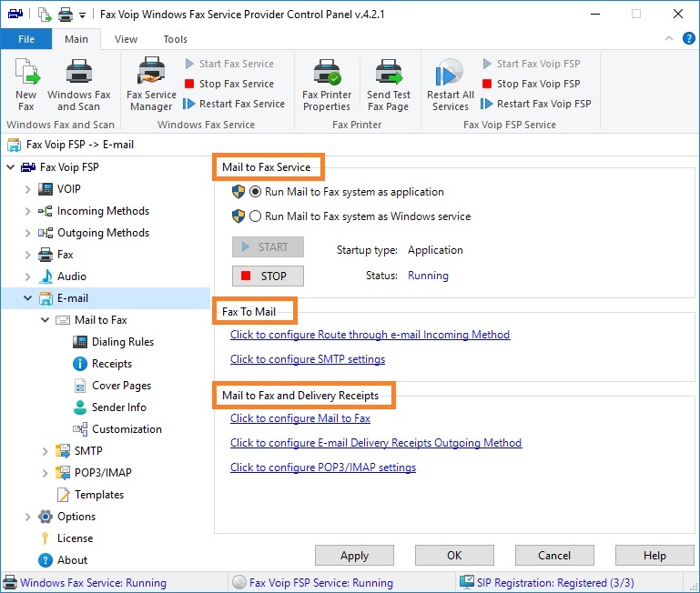700x593 pixels.
Task: Click the Cancel button
Action: (x=554, y=556)
